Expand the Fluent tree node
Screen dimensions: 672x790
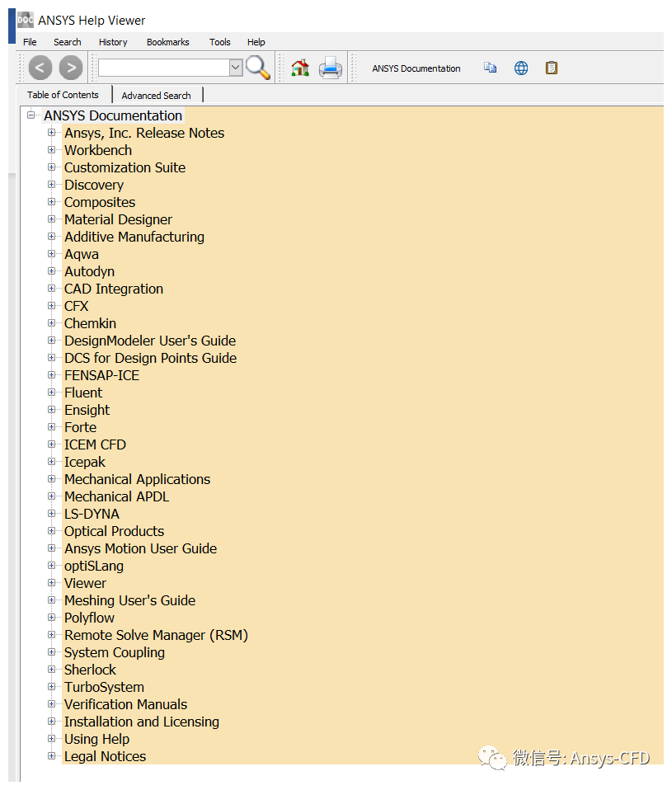[x=52, y=393]
